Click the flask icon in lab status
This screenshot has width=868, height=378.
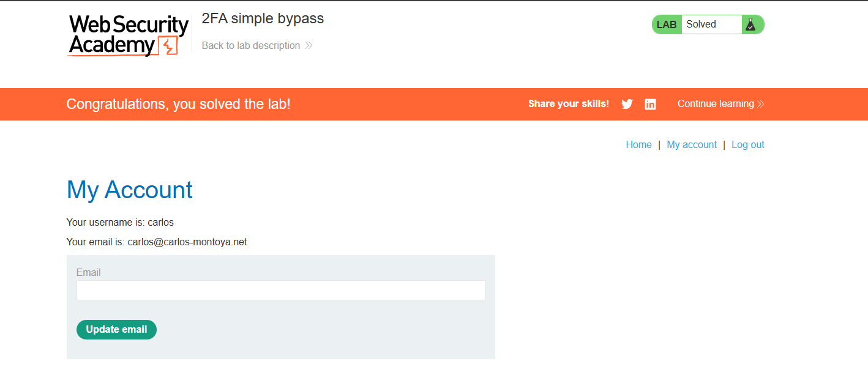click(750, 24)
